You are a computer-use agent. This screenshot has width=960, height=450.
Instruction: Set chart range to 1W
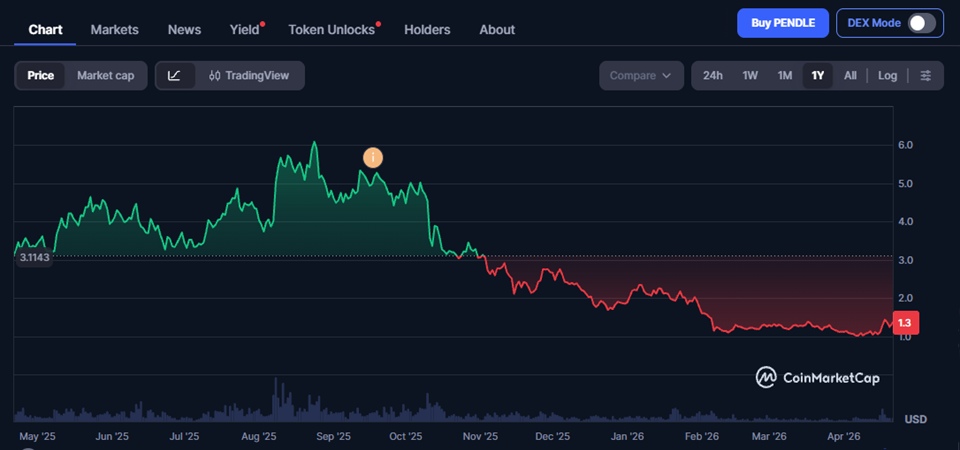coord(750,76)
